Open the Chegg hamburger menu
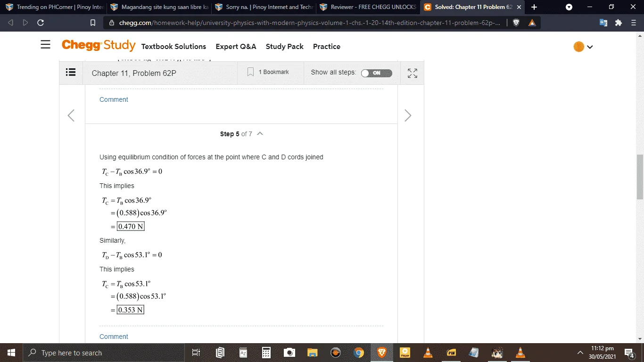This screenshot has height=362, width=644. tap(45, 45)
